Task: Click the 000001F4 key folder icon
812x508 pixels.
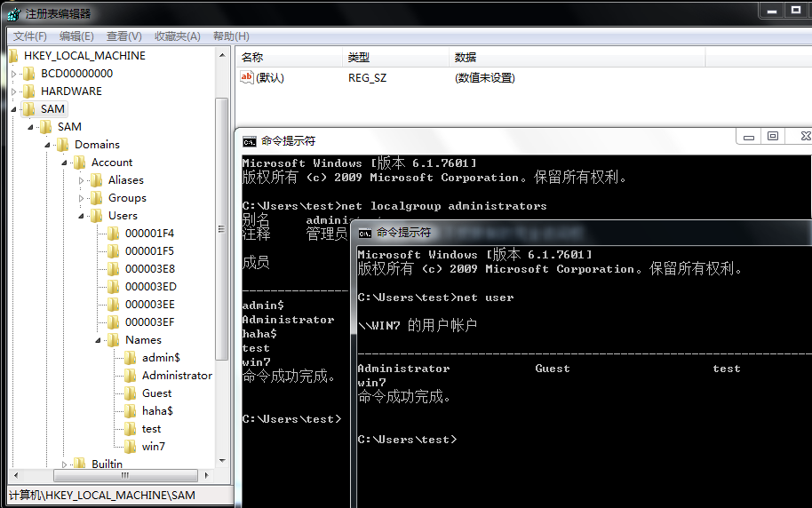Action: [114, 234]
